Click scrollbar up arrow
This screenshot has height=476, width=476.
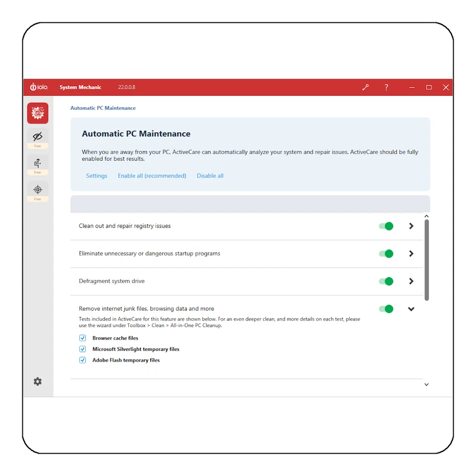point(426,216)
